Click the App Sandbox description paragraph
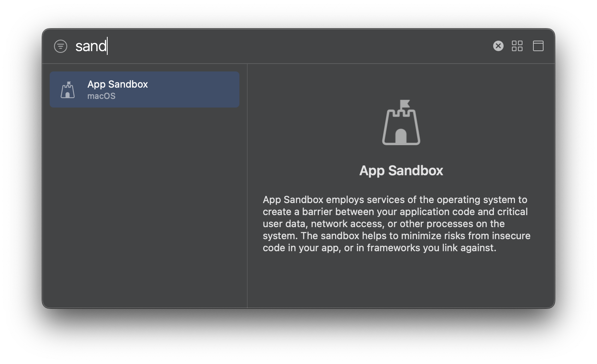 (x=397, y=223)
